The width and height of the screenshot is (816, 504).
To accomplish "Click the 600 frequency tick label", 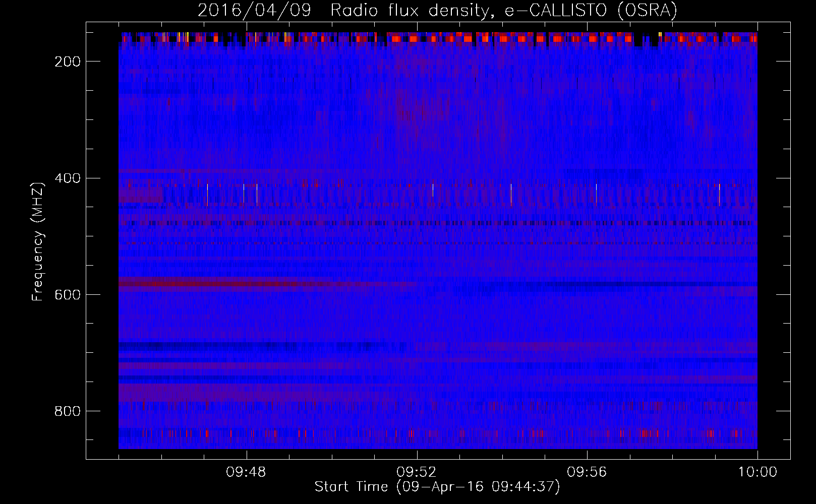I will pyautogui.click(x=68, y=295).
